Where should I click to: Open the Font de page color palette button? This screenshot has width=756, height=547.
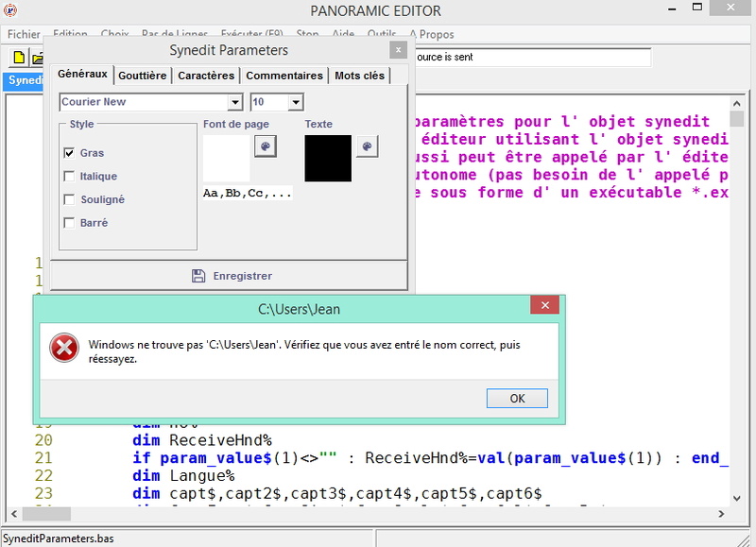point(266,146)
